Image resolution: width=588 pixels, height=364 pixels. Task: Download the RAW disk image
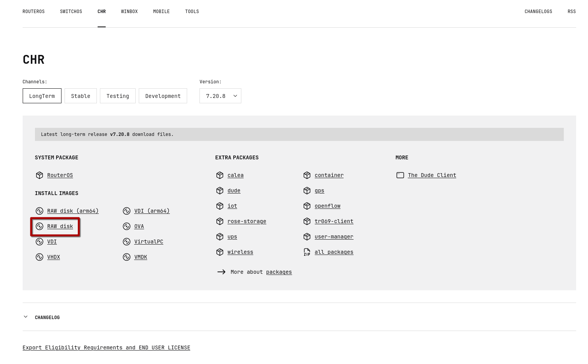tap(60, 226)
